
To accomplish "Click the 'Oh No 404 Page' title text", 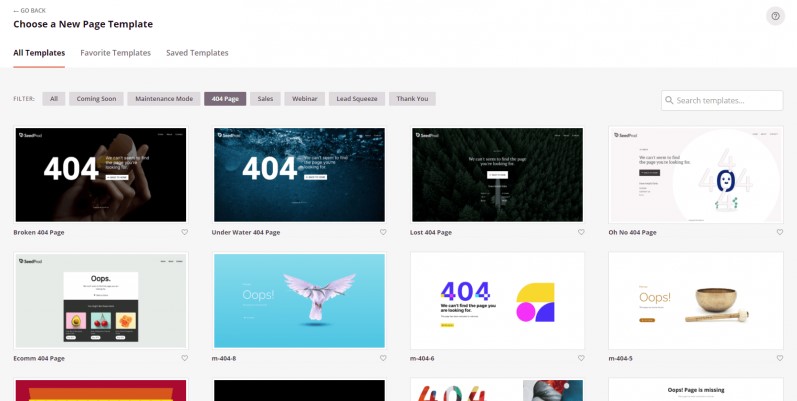I will [x=632, y=232].
